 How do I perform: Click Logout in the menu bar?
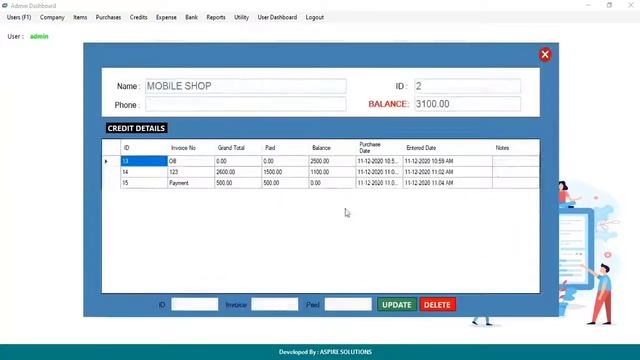pyautogui.click(x=315, y=18)
